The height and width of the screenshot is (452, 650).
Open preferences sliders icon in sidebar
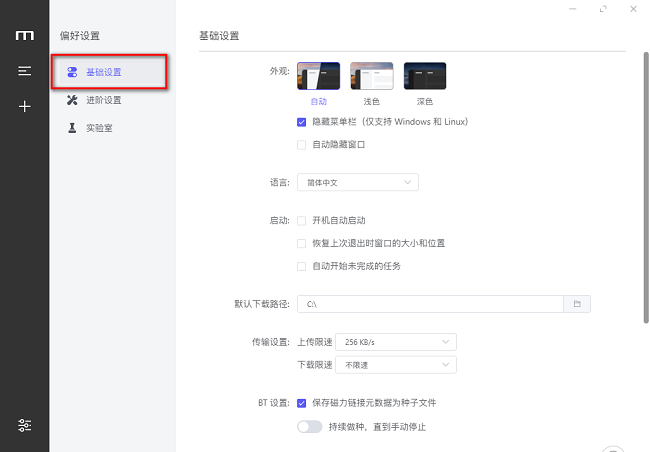pyautogui.click(x=24, y=425)
